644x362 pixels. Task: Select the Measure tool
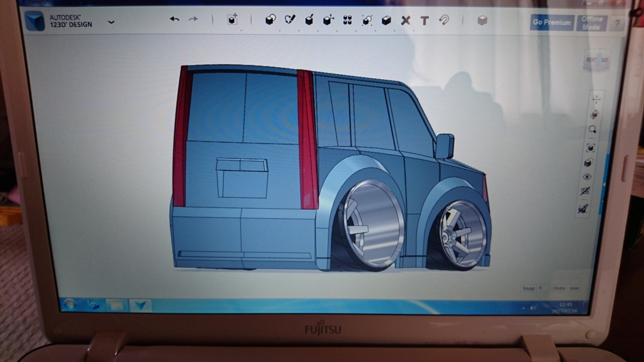click(x=406, y=20)
